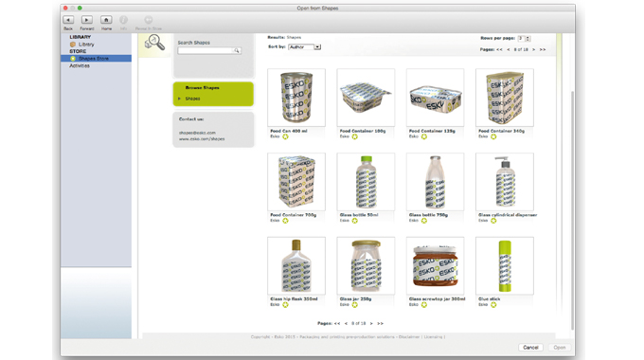
Task: Click the large magnifier search logo icon
Action: [154, 43]
